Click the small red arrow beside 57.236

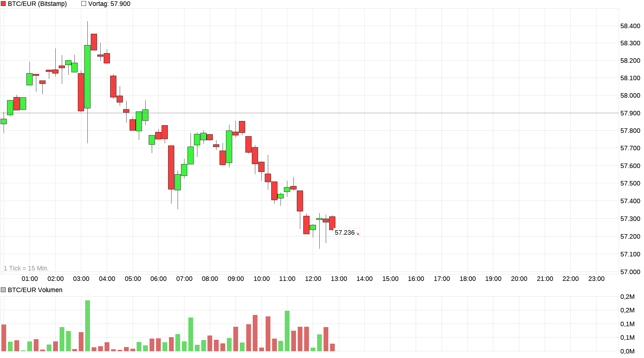[x=358, y=234]
